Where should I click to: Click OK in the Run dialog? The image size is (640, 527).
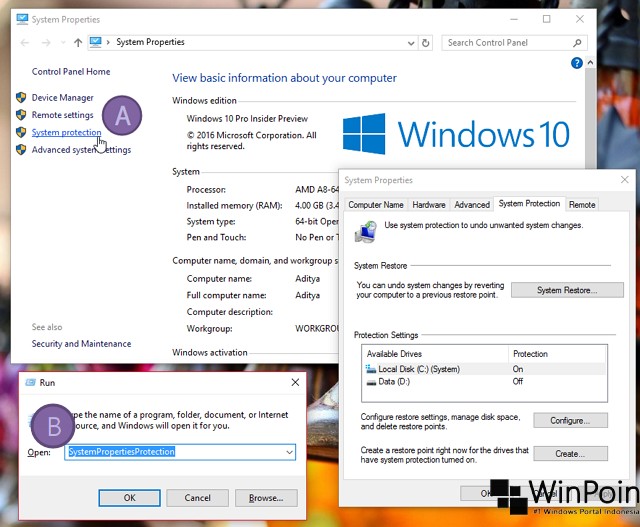[x=129, y=498]
